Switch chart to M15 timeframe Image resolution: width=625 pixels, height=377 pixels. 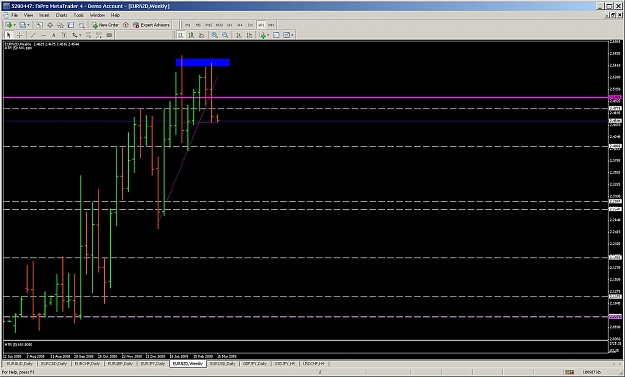[208, 25]
